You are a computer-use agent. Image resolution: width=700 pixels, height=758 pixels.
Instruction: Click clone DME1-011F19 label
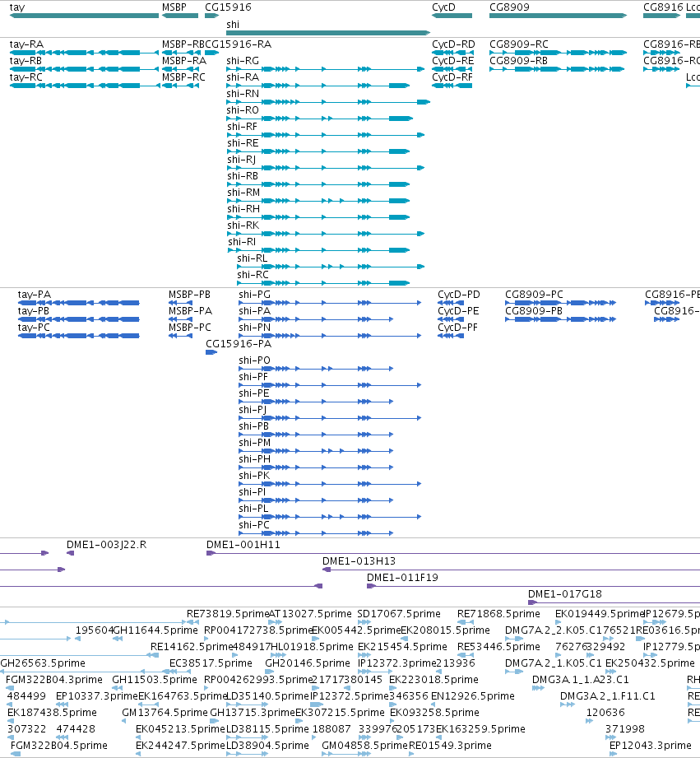point(402,578)
